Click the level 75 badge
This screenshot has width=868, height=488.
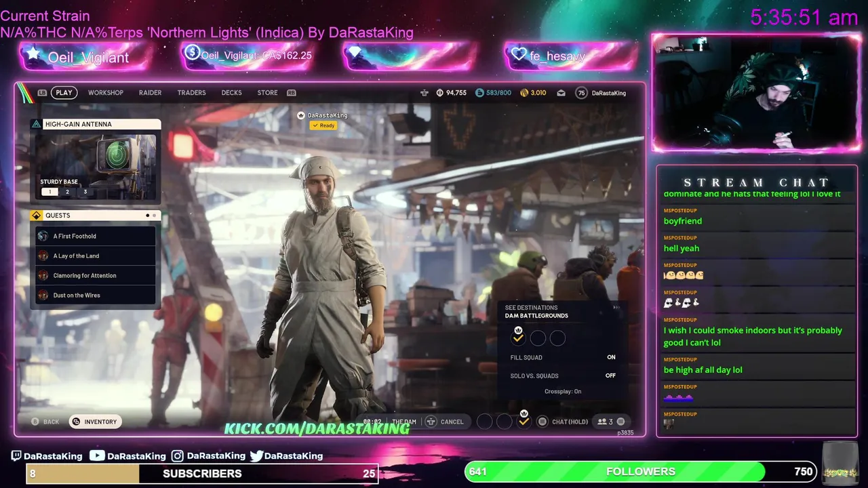click(x=581, y=93)
